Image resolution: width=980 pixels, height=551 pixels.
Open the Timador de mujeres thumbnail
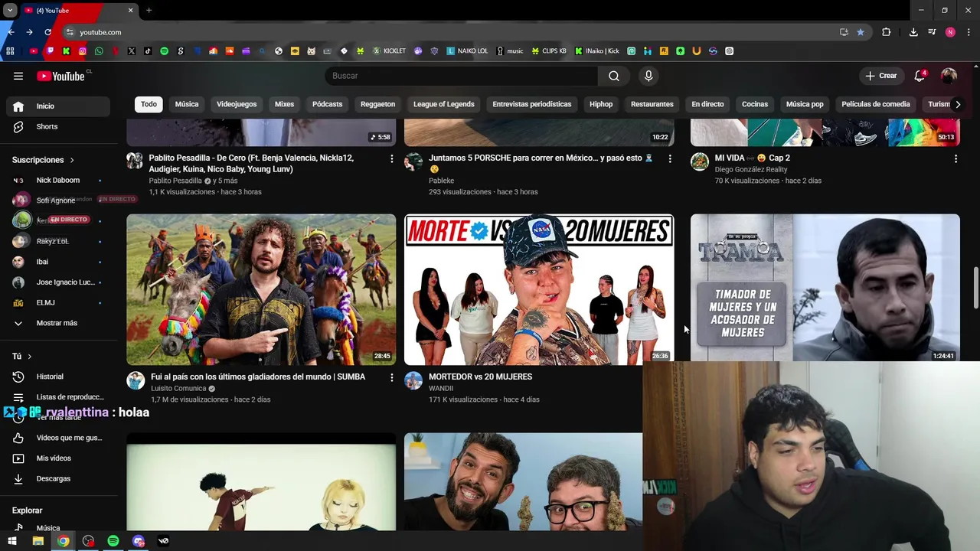(x=825, y=288)
